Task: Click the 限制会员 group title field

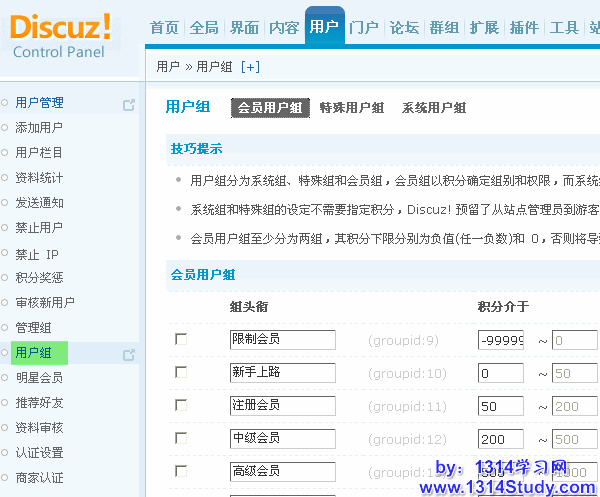Action: click(x=282, y=340)
